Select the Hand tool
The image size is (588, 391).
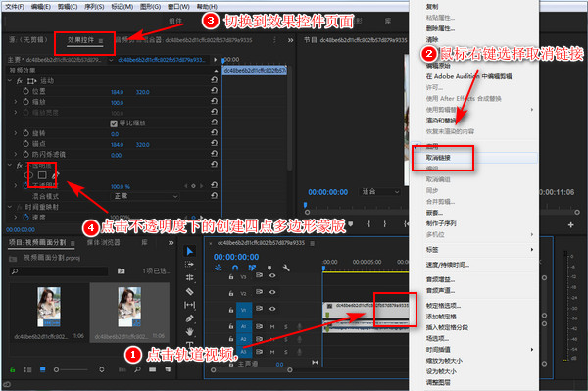tap(190, 332)
